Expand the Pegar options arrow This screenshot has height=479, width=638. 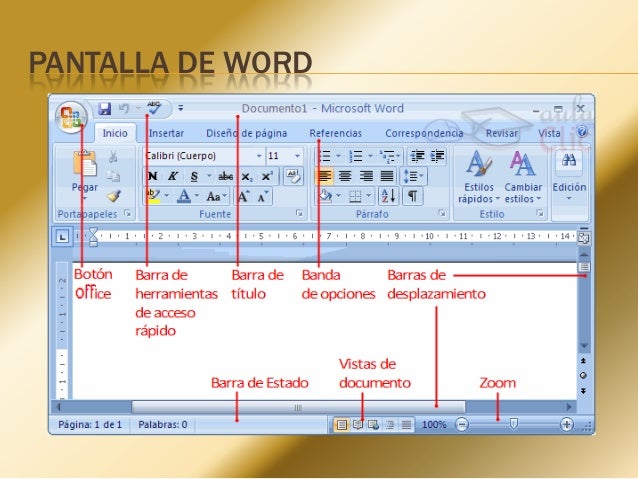[85, 198]
